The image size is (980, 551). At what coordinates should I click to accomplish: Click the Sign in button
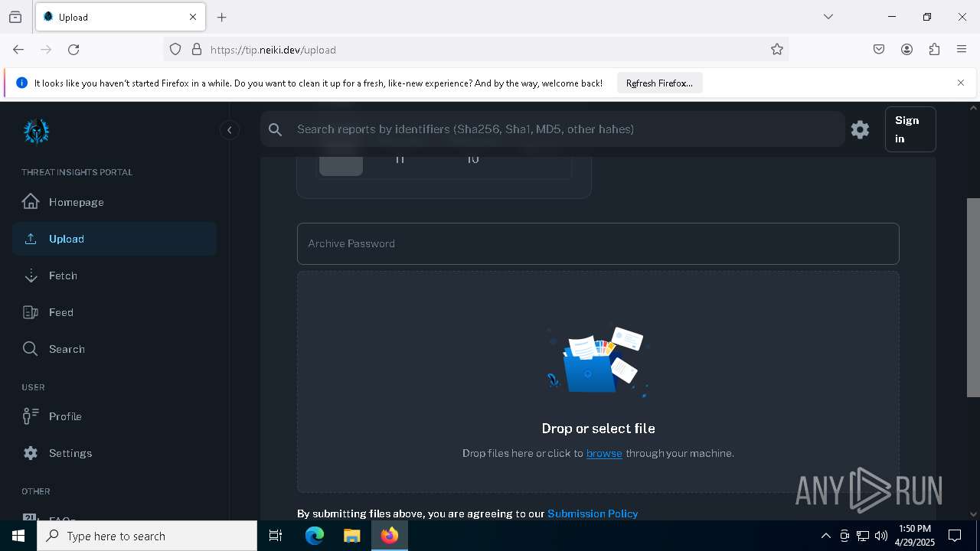click(910, 129)
